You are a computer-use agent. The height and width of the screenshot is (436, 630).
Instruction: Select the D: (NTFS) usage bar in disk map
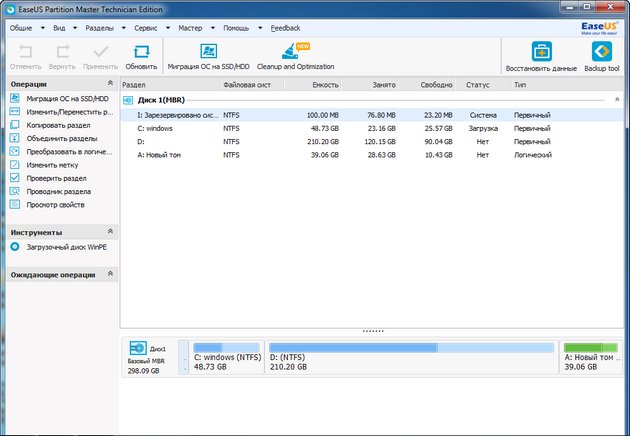[411, 348]
